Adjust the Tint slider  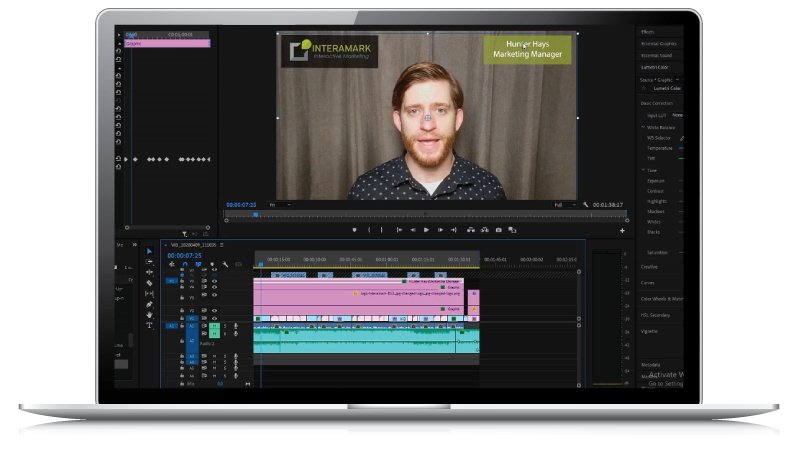681,159
